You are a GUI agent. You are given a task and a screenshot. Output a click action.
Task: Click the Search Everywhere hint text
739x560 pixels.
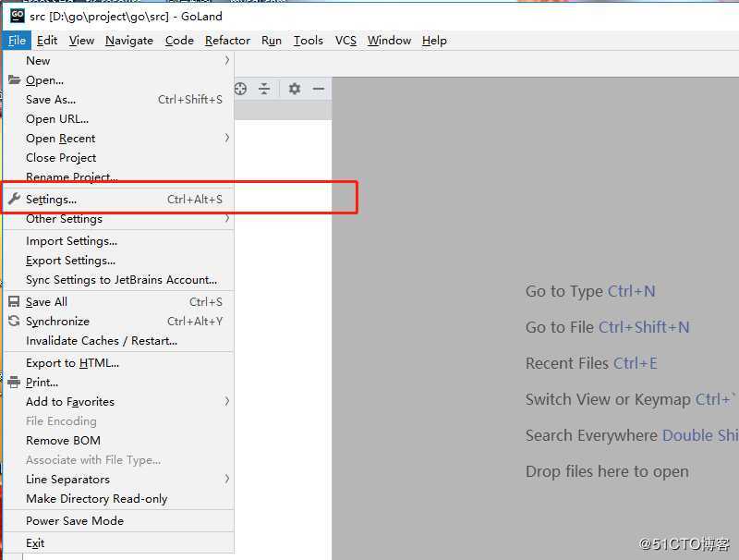[632, 435]
